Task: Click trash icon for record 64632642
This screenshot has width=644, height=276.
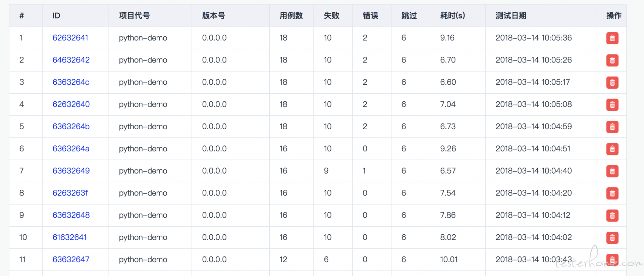Action: click(x=612, y=60)
